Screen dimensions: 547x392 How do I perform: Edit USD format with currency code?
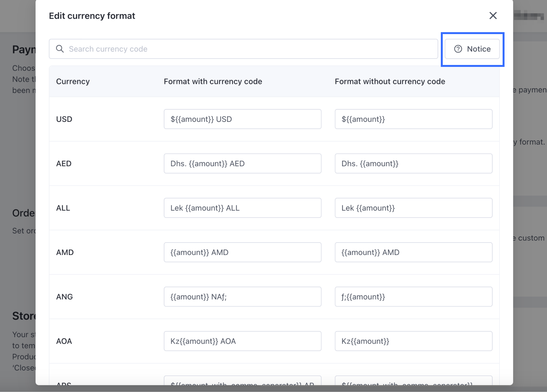pos(242,119)
